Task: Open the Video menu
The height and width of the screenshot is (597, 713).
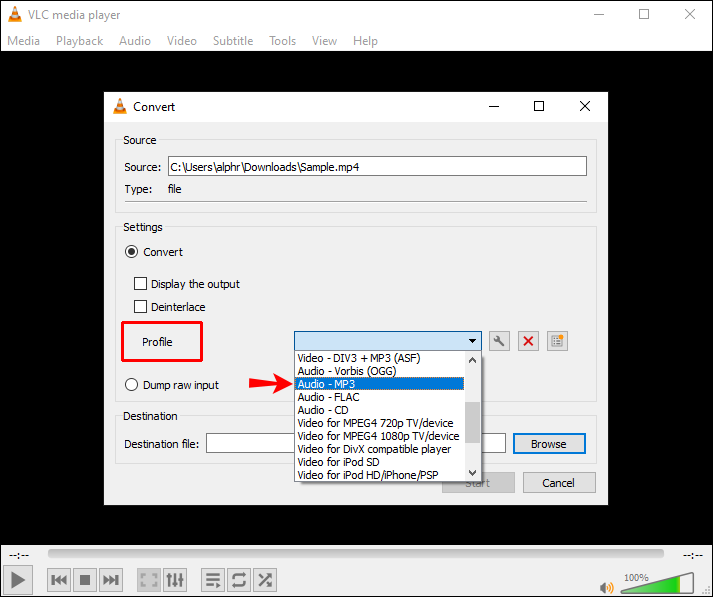Action: point(182,41)
